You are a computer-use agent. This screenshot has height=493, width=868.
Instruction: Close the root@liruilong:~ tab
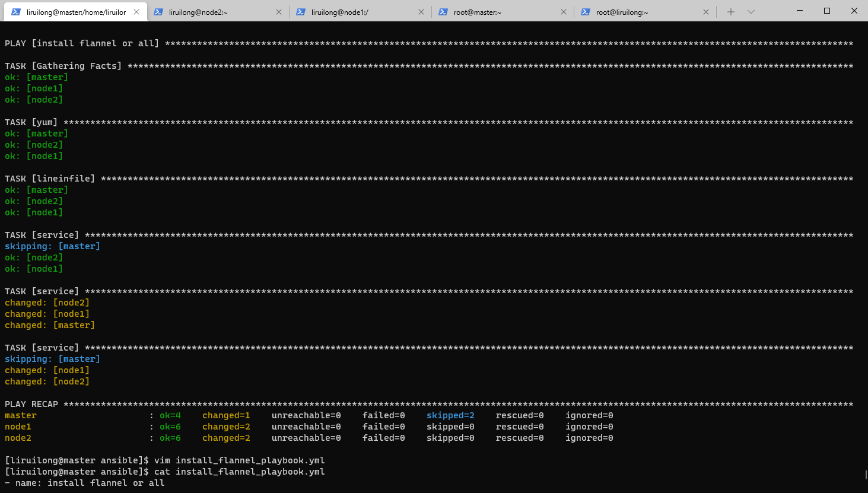click(706, 12)
